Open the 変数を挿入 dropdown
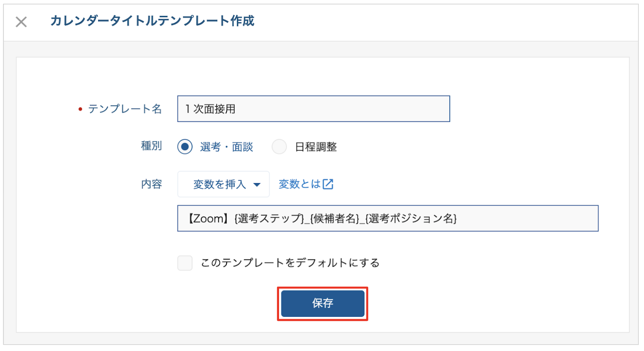 tap(223, 184)
